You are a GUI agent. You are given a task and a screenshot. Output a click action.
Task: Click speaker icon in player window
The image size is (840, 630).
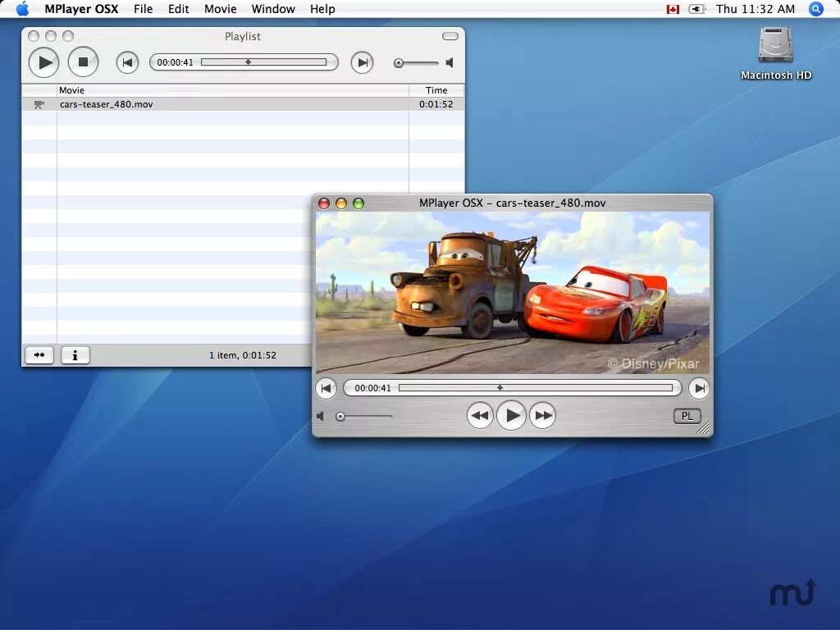point(321,416)
